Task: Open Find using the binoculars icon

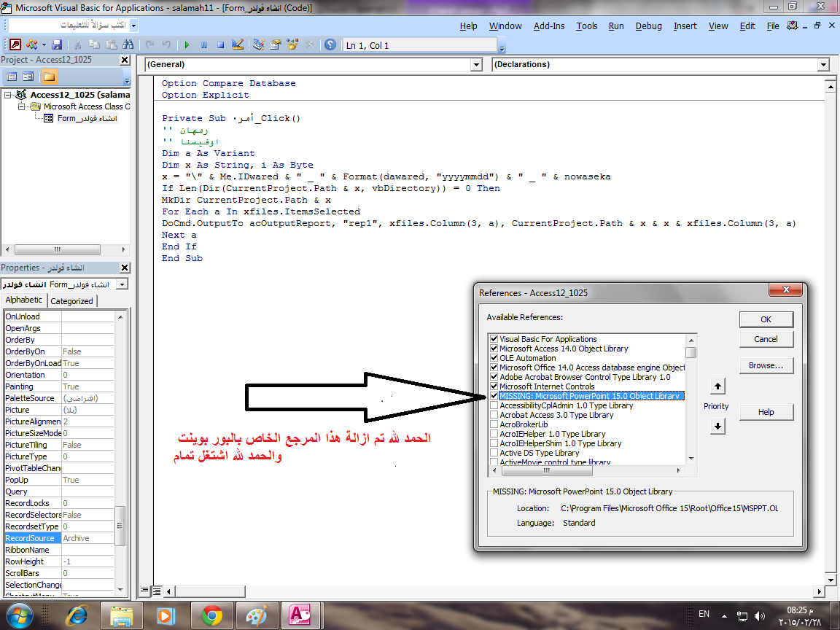Action: 128,45
